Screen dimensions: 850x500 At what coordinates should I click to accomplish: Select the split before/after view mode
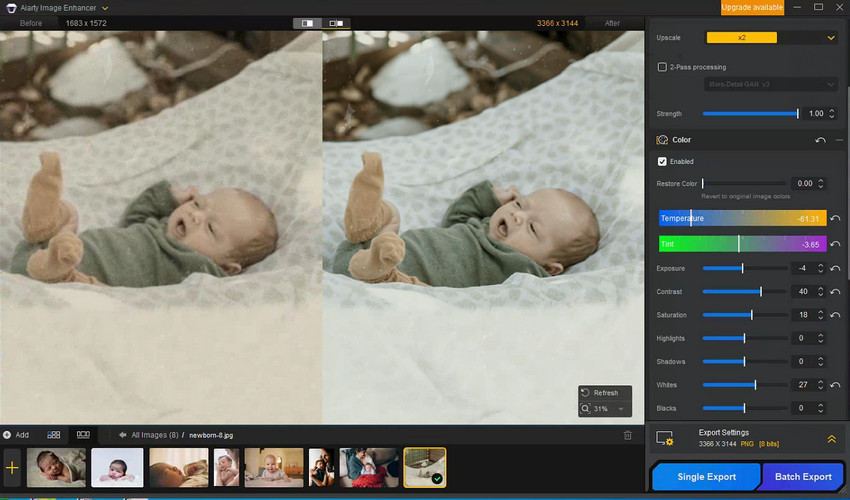[x=307, y=23]
